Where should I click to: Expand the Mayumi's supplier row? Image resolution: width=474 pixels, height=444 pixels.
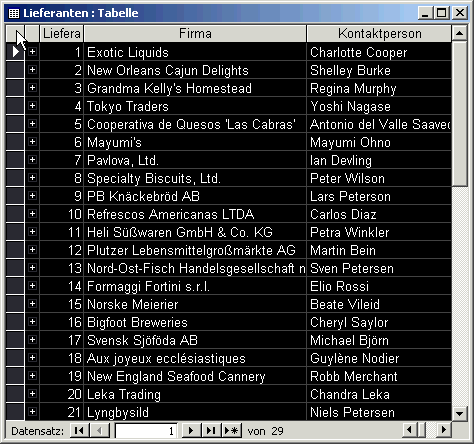click(x=32, y=142)
